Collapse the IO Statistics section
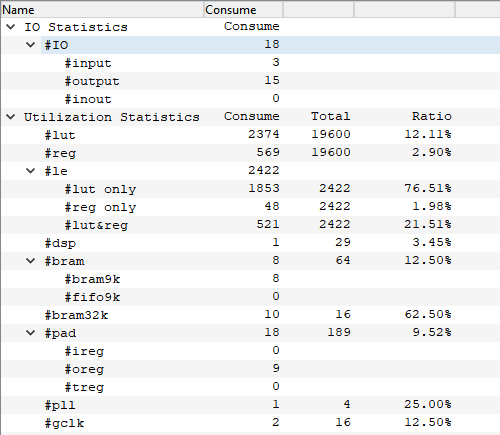This screenshot has width=500, height=435. 11,27
